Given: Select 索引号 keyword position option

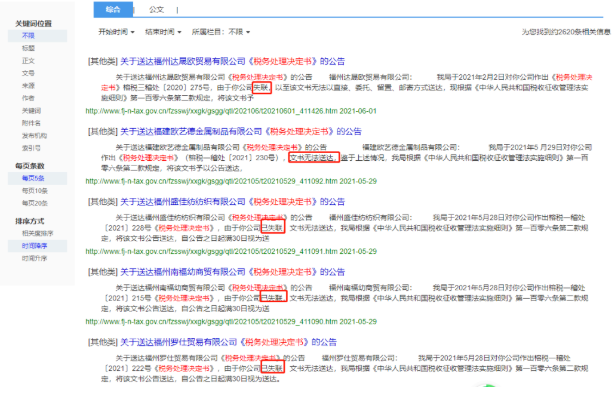Looking at the screenshot, I should click(30, 146).
